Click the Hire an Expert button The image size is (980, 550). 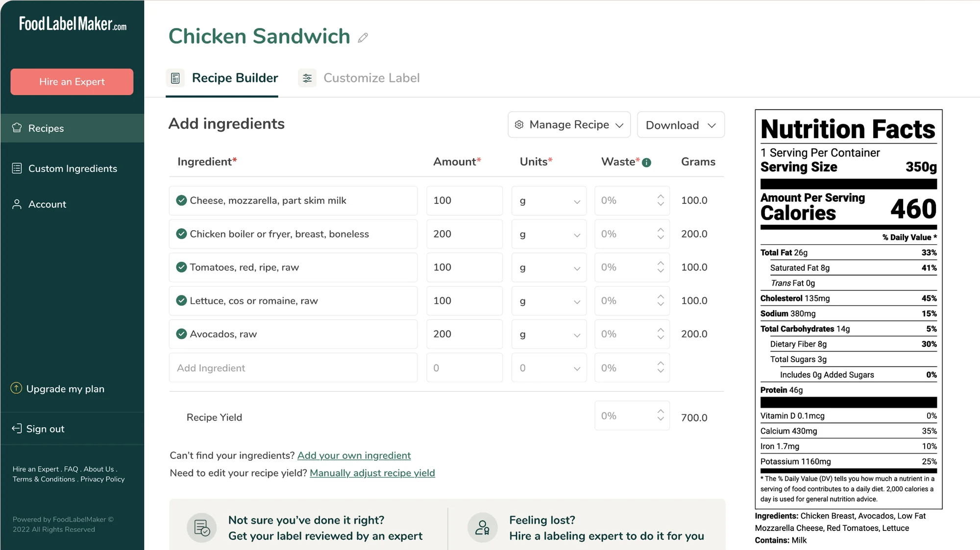[72, 81]
